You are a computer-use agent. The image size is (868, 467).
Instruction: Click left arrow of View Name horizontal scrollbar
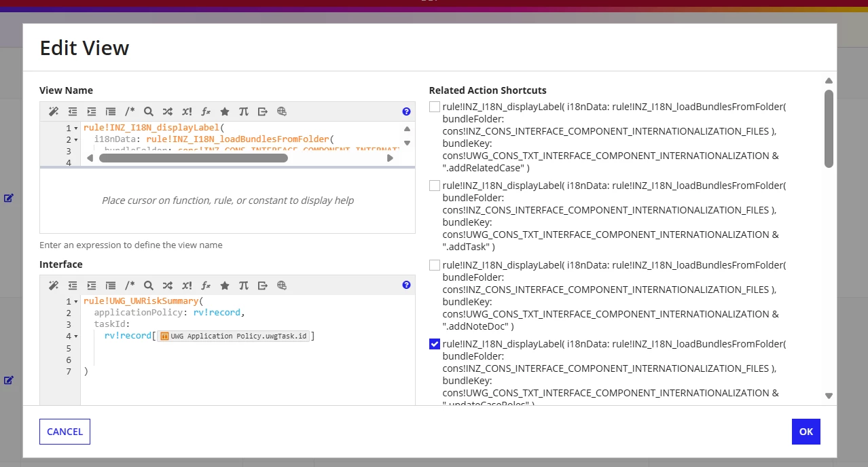(x=90, y=158)
